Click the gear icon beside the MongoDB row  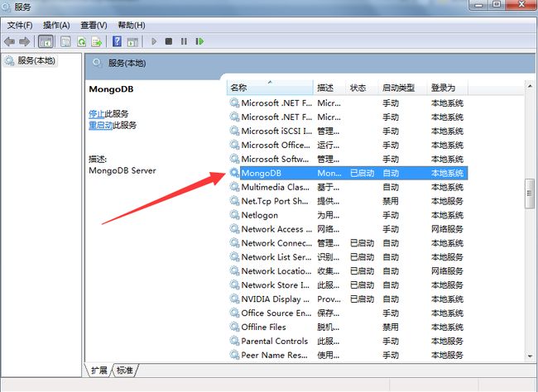click(x=234, y=173)
